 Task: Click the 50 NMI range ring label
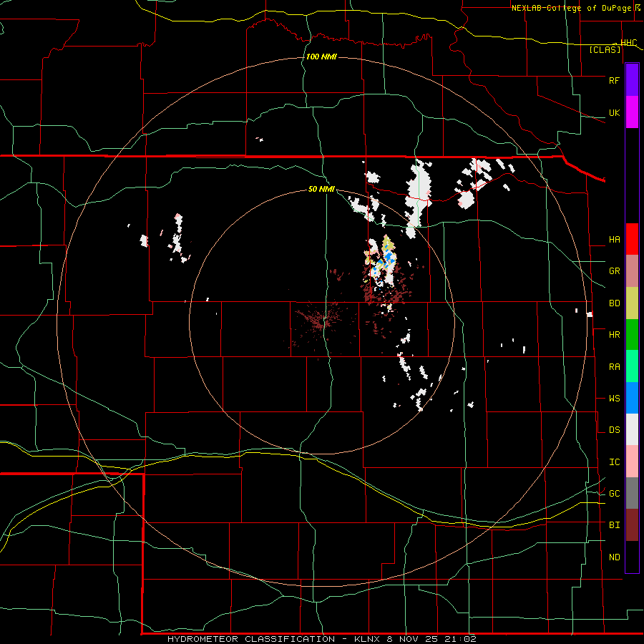(321, 189)
